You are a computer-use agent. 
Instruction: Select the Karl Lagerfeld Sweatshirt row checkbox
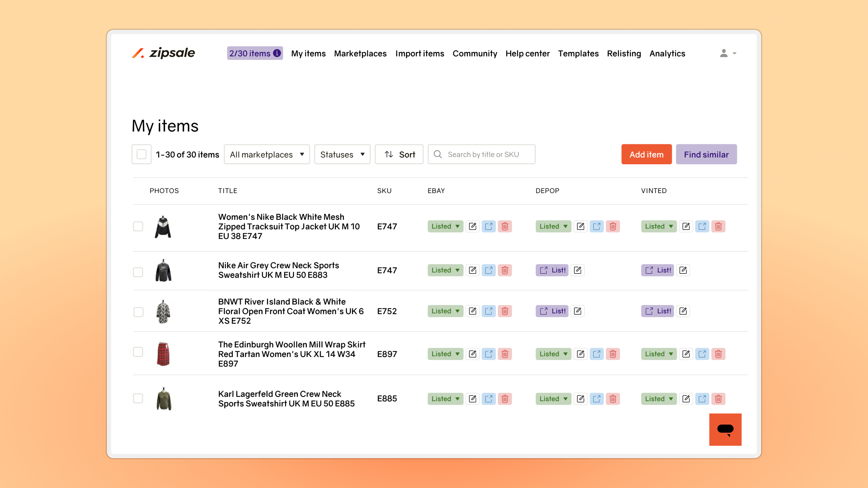(138, 399)
